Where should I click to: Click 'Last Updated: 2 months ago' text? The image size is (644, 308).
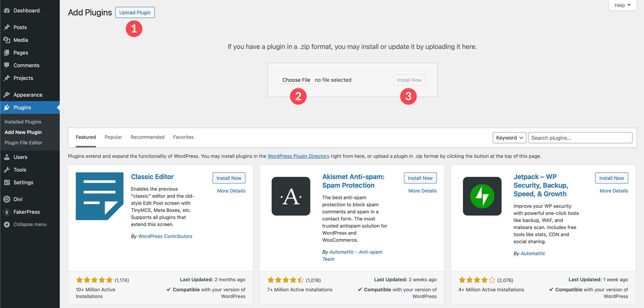(x=213, y=280)
